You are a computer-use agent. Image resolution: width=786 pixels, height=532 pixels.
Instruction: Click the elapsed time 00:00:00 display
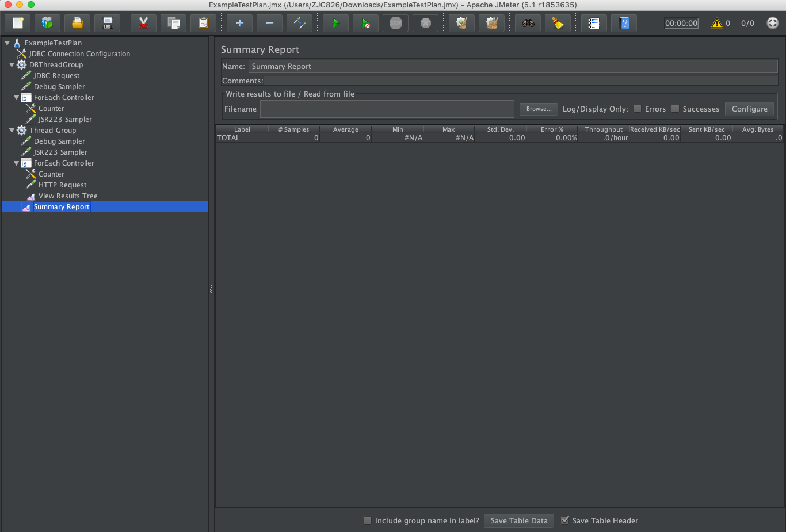(681, 23)
